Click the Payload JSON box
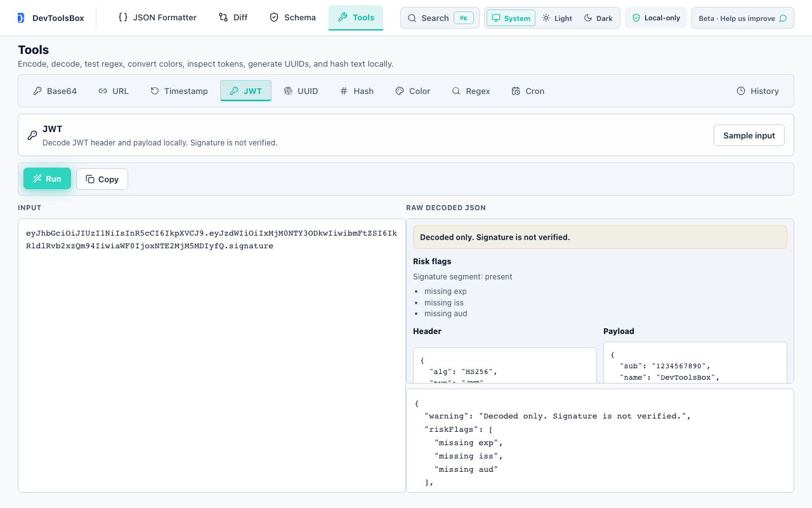The width and height of the screenshot is (812, 508). pos(695,363)
